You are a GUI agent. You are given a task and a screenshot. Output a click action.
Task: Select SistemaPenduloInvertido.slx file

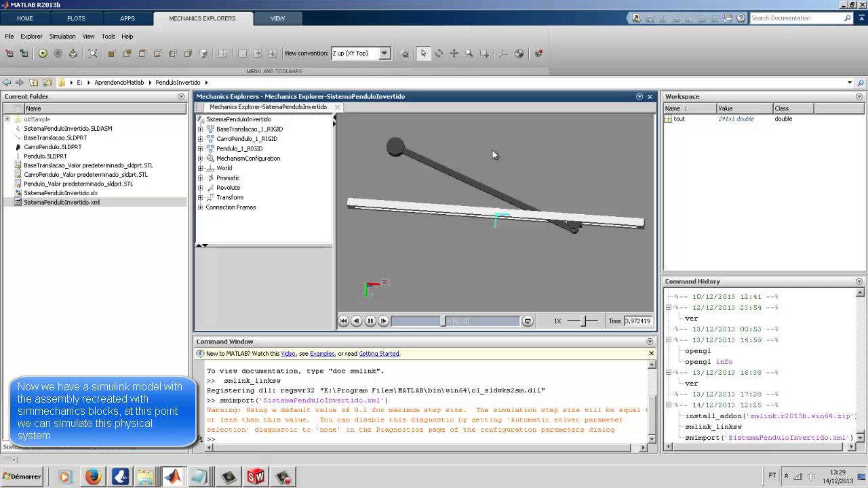pyautogui.click(x=60, y=193)
